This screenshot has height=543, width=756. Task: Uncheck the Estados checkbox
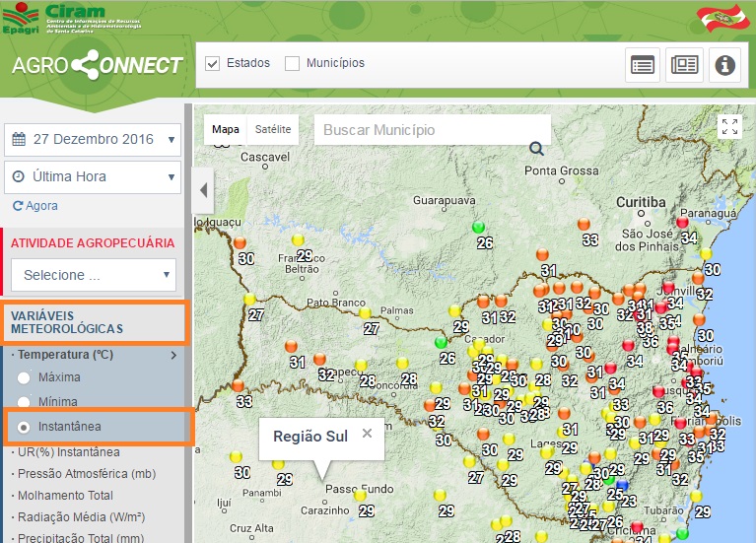(212, 63)
